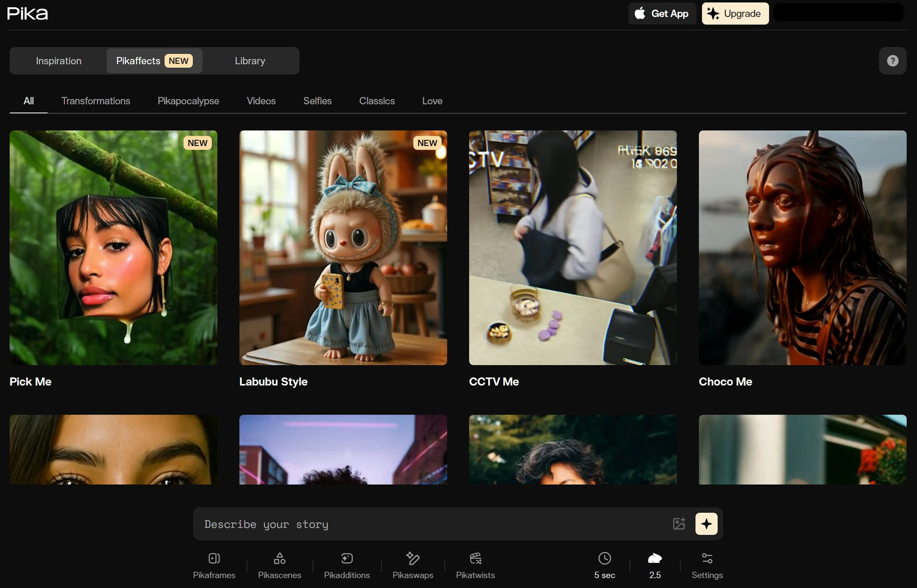Image resolution: width=917 pixels, height=588 pixels.
Task: Filter by Transformations category
Action: (96, 101)
